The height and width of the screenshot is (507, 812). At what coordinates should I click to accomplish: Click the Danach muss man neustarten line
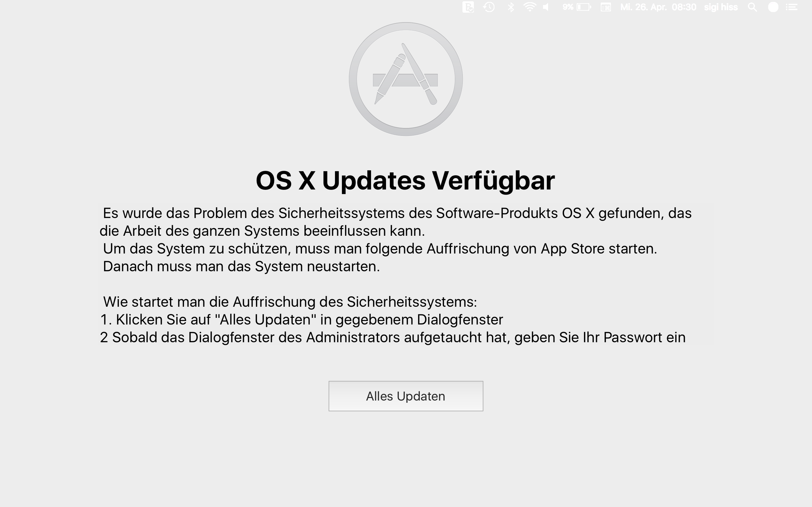[x=241, y=266]
